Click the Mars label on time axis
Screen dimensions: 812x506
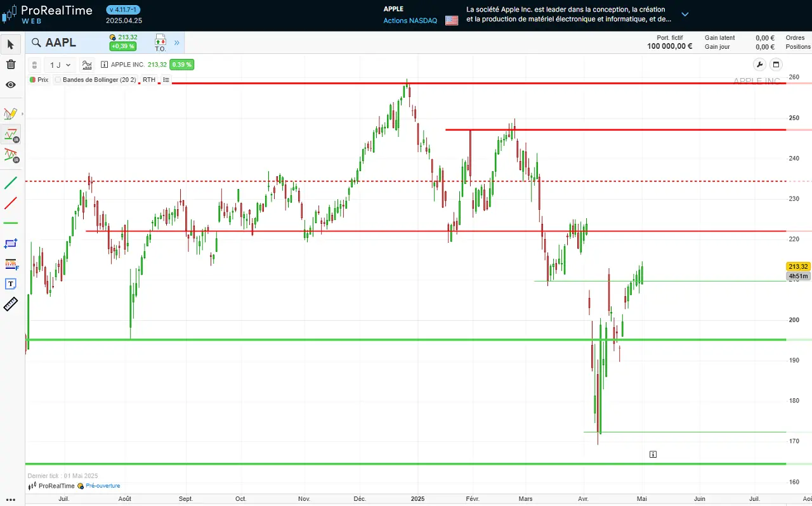[525, 499]
